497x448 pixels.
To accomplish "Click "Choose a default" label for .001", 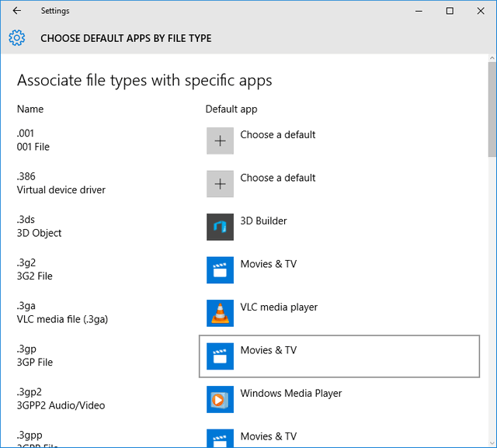I will click(278, 134).
